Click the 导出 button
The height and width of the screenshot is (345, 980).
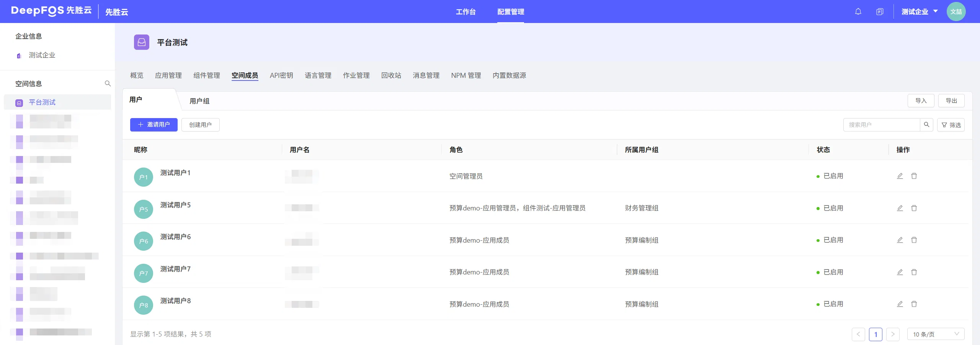coord(951,100)
